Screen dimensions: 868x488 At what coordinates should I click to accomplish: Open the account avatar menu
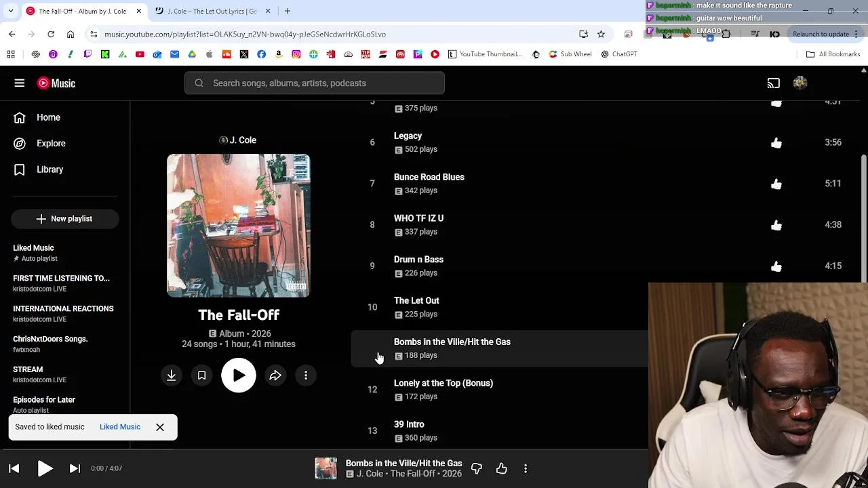(800, 83)
